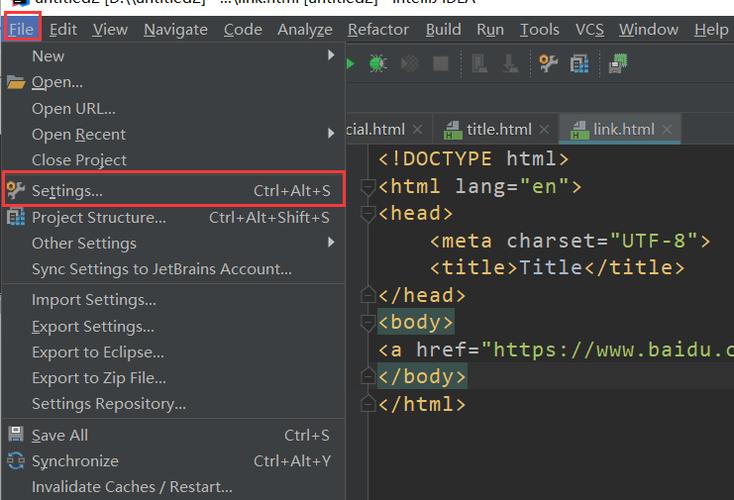
Task: Click the toolbar icon with down arrow
Action: [511, 64]
